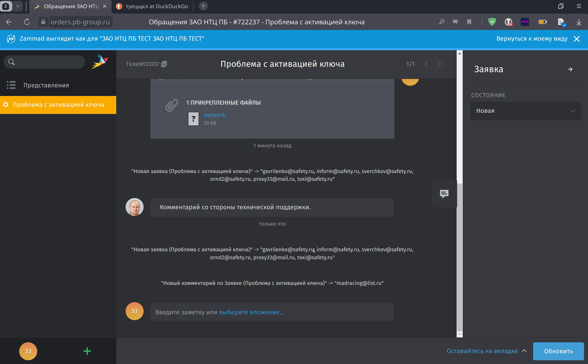Viewport: 588px width, 364px height.
Task: Reload the page with browser refresh icon
Action: (27, 22)
